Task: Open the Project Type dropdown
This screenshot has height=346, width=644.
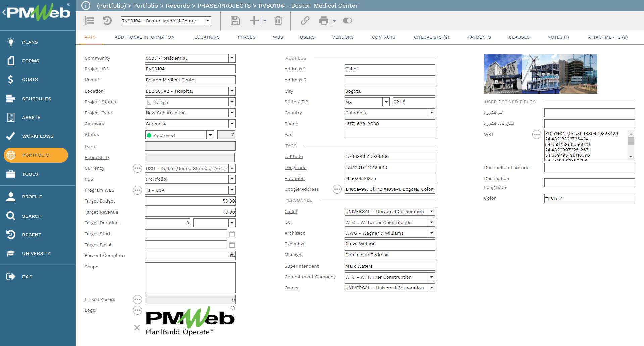Action: 232,113
